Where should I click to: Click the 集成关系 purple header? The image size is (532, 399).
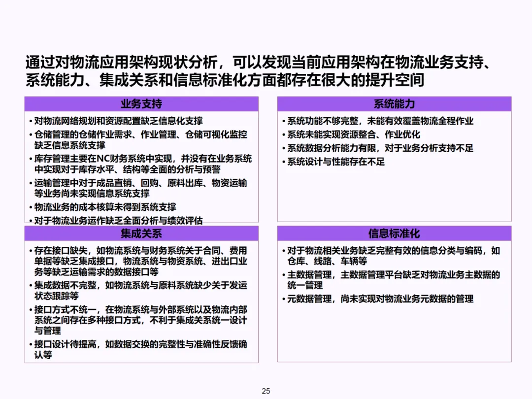pyautogui.click(x=141, y=233)
